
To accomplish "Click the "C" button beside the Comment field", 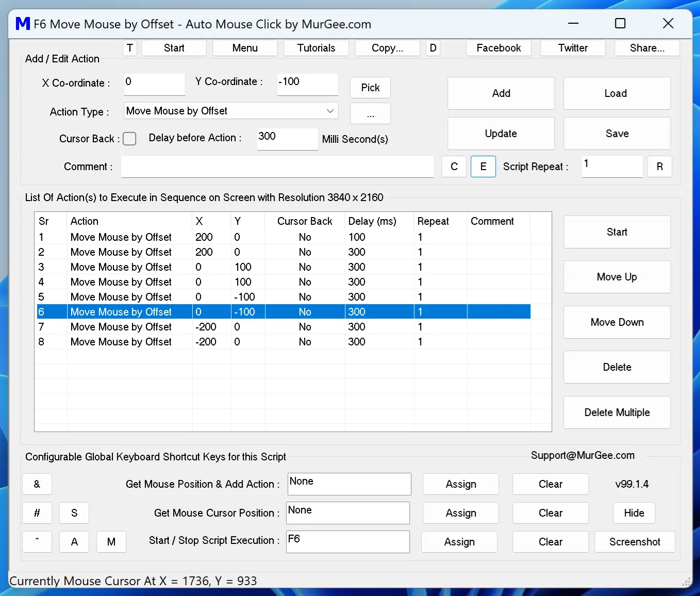I will pos(454,167).
